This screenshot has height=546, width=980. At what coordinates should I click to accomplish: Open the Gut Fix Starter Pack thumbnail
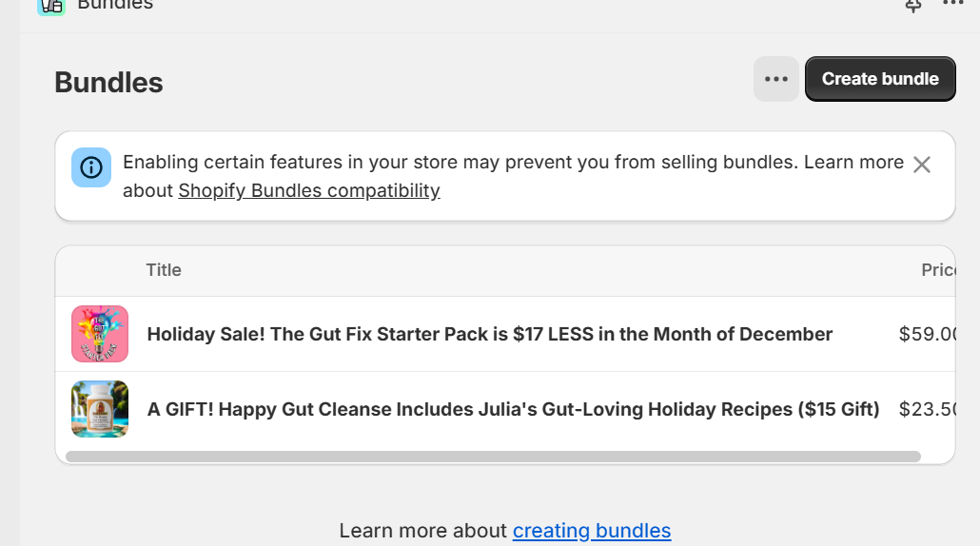pos(100,334)
